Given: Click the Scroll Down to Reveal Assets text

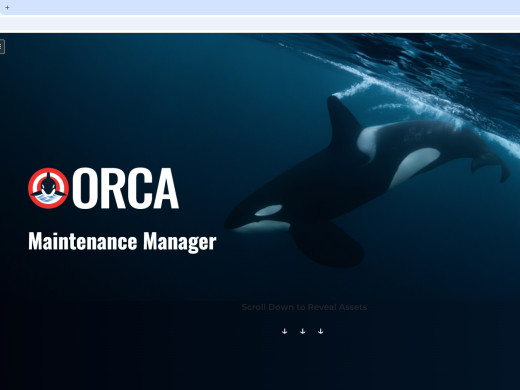Looking at the screenshot, I should pyautogui.click(x=304, y=307).
